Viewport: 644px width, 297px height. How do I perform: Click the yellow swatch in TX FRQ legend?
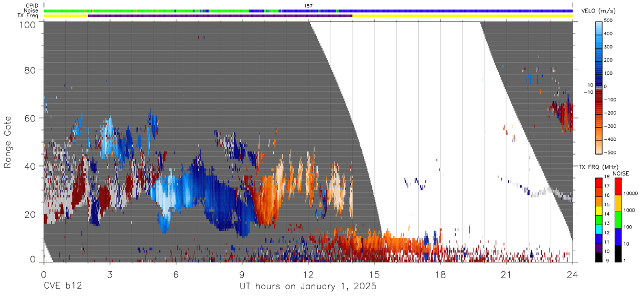(x=598, y=210)
